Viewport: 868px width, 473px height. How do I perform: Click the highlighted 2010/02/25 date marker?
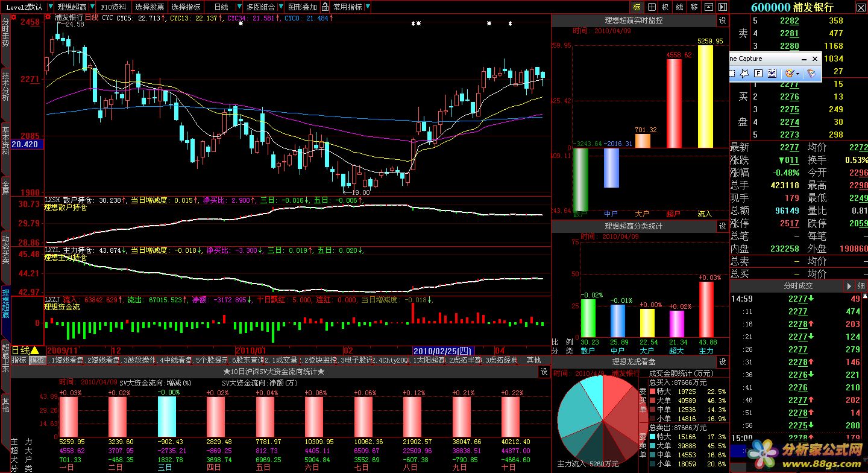coord(443,351)
